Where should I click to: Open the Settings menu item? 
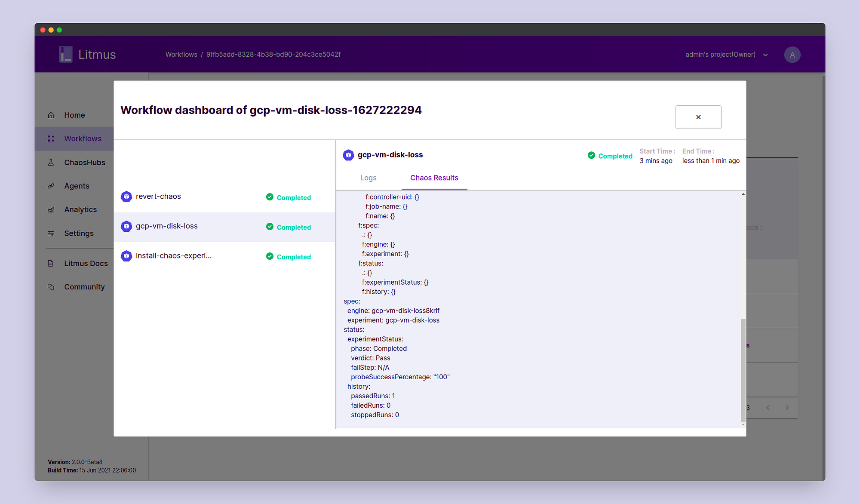click(79, 233)
